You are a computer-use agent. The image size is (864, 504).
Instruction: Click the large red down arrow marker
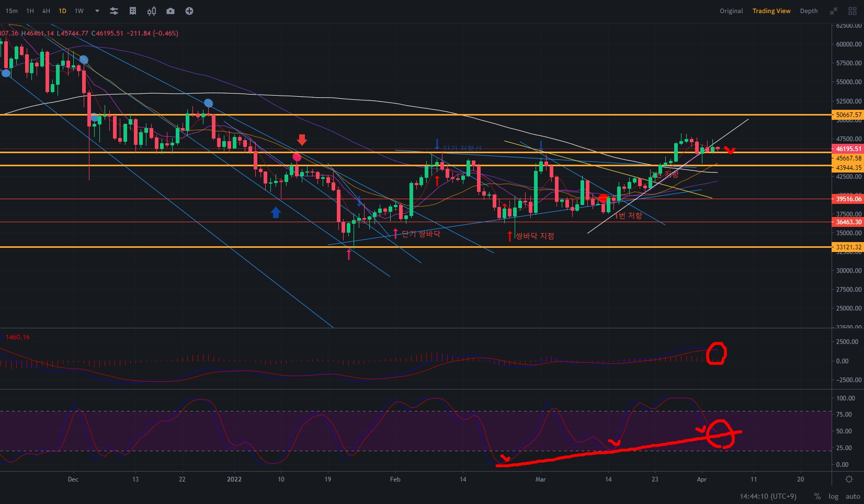[302, 140]
